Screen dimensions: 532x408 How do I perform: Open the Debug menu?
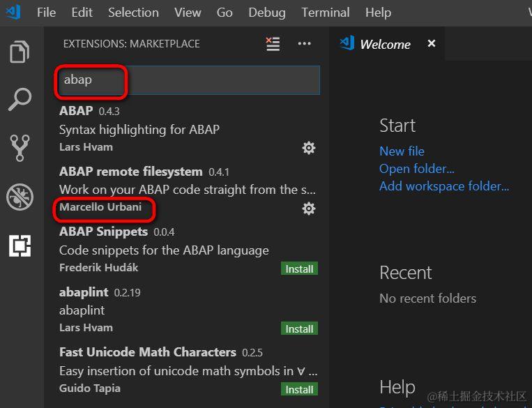[x=267, y=13]
